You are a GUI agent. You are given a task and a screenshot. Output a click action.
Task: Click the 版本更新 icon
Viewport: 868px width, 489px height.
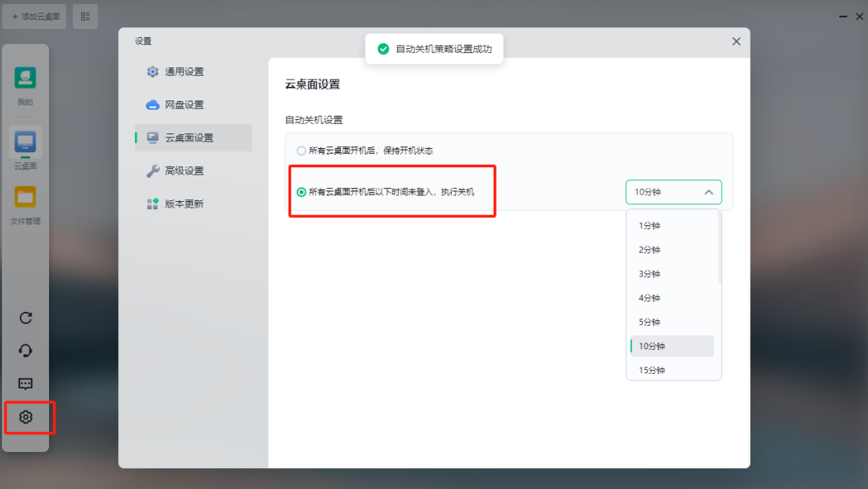click(x=152, y=203)
